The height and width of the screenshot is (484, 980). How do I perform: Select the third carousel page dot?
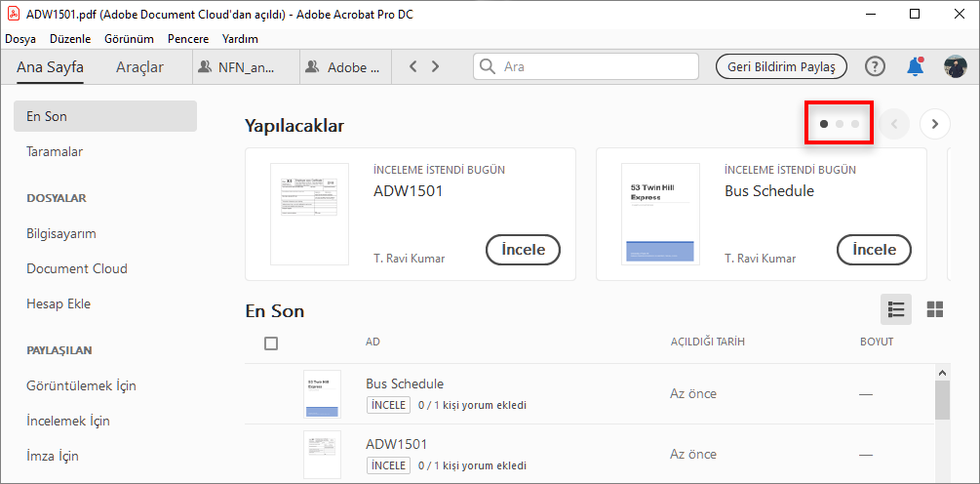[855, 124]
